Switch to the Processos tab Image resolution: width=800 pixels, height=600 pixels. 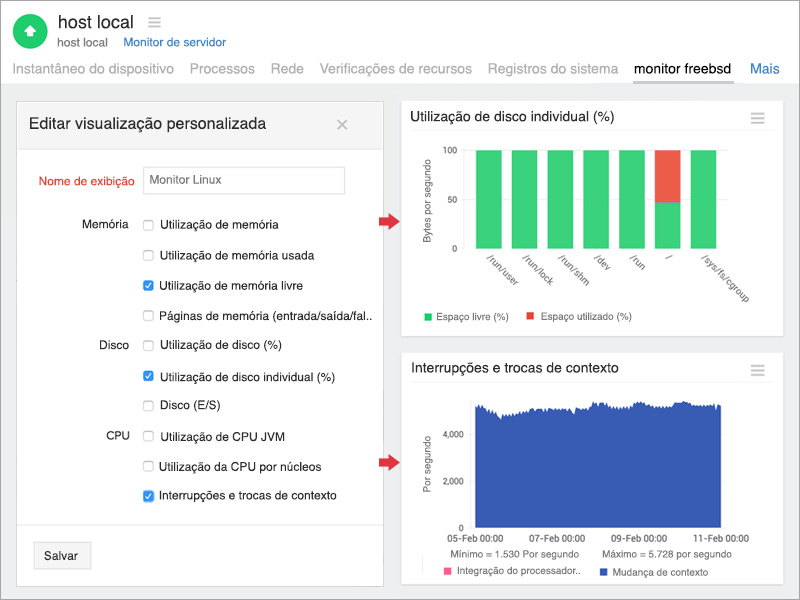tap(221, 69)
